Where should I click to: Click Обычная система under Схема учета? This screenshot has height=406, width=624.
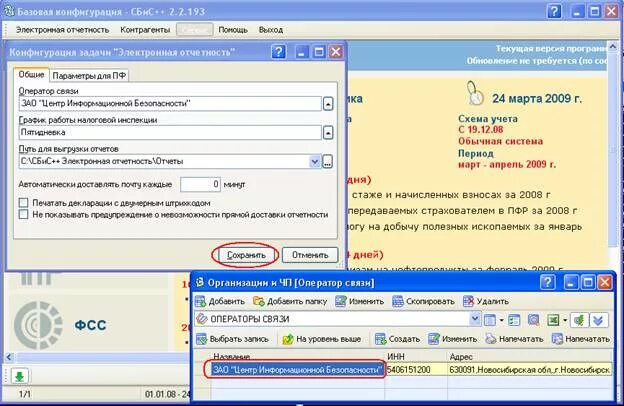501,141
